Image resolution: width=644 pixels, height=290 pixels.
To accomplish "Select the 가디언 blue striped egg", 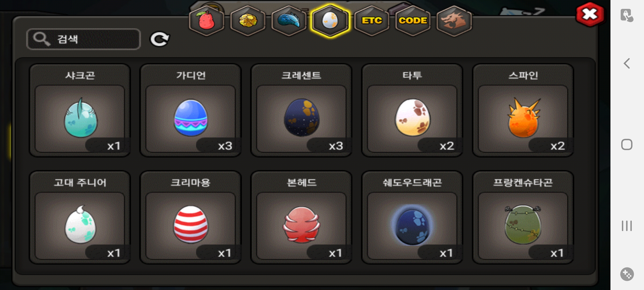I will pyautogui.click(x=191, y=110).
